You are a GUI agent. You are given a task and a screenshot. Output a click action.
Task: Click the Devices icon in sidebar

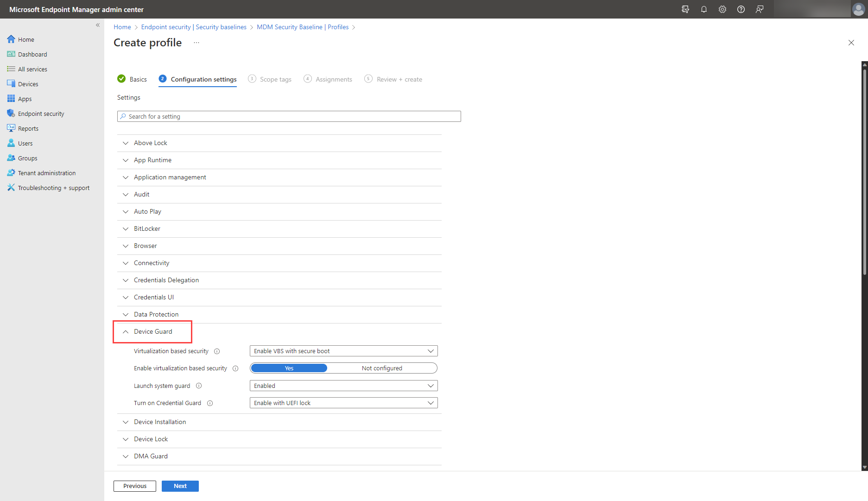(11, 84)
